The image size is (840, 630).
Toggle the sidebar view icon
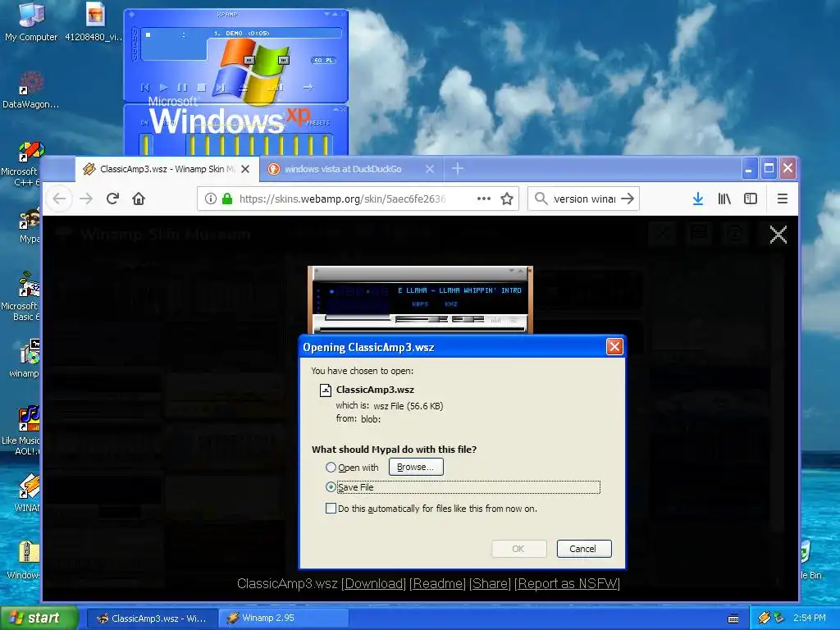[x=751, y=199]
